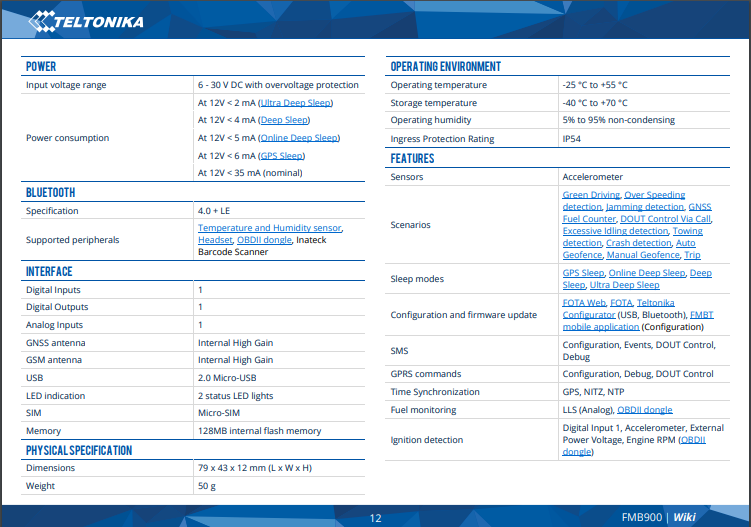
Task: Open the DOUT Control Via Call link
Action: [664, 219]
